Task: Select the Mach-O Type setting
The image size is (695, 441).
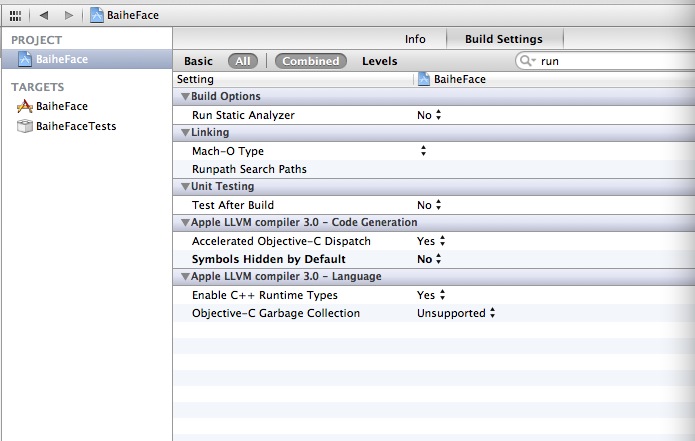Action: (x=228, y=151)
